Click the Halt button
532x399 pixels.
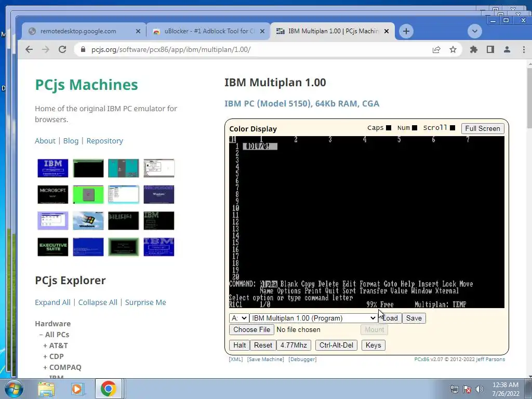pos(240,345)
